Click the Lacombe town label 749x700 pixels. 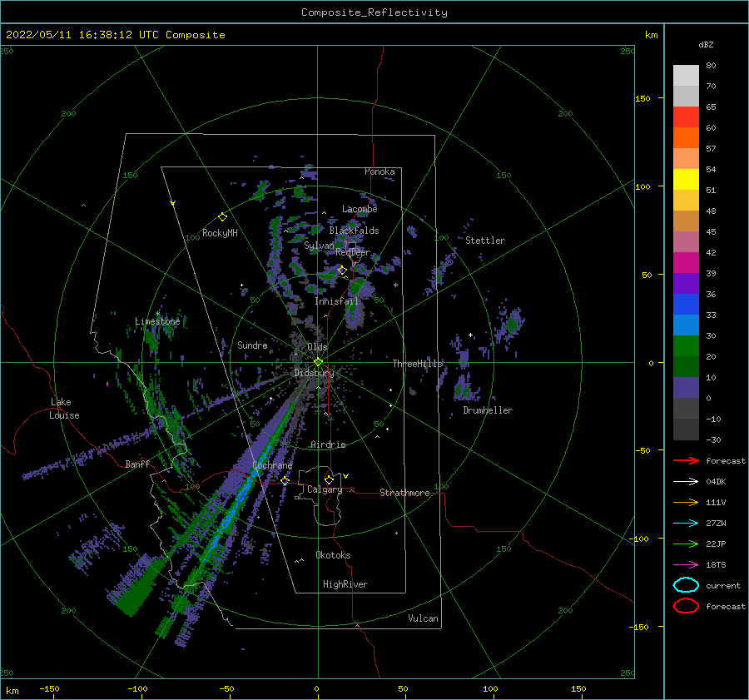tap(360, 209)
